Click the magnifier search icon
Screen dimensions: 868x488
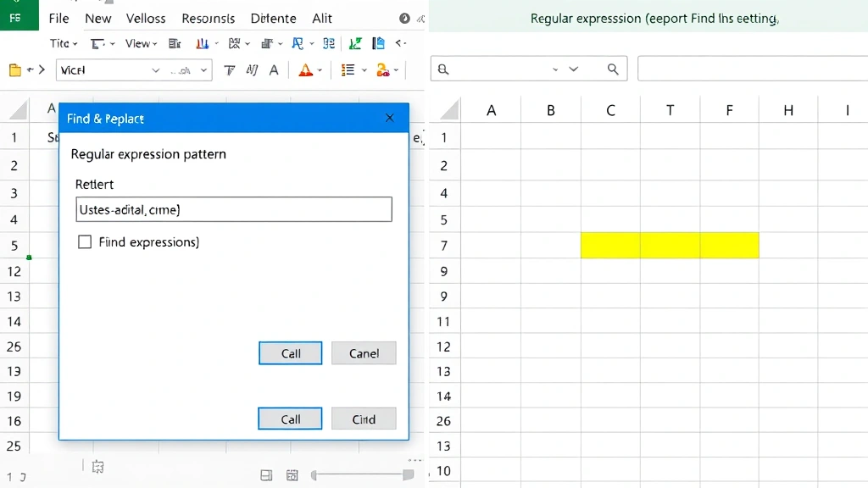[614, 68]
